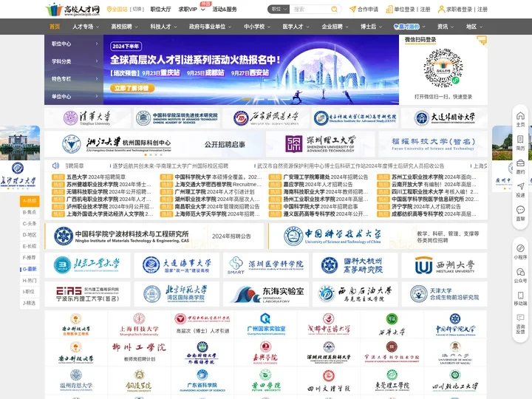Click the 高校人才网 site logo

(72, 10)
